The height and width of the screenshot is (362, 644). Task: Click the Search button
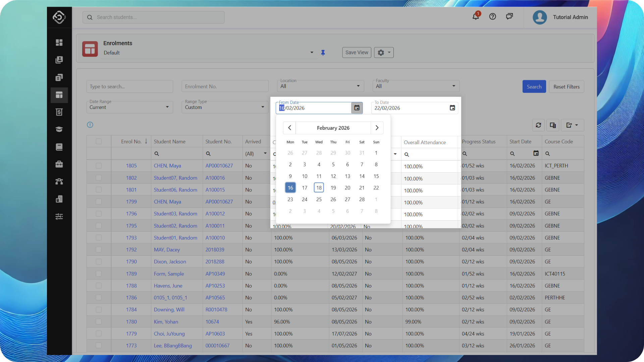(534, 86)
